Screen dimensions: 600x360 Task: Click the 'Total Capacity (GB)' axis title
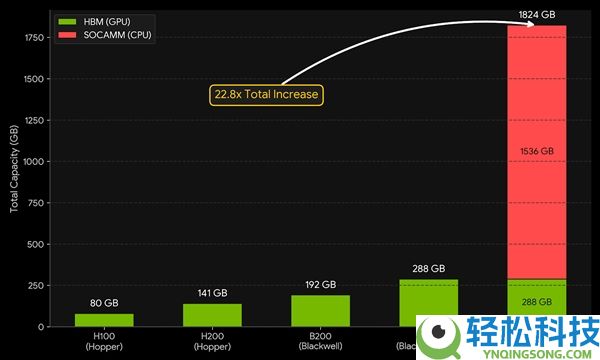pyautogui.click(x=14, y=169)
